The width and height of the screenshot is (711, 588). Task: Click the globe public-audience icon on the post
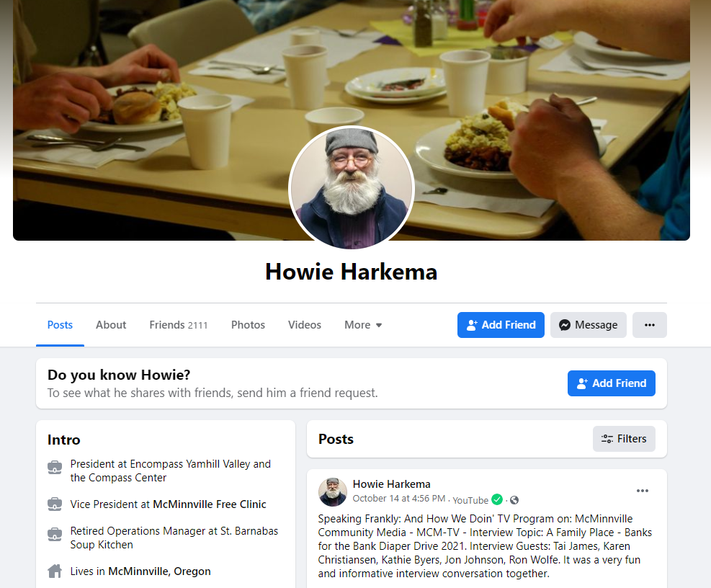pyautogui.click(x=514, y=500)
